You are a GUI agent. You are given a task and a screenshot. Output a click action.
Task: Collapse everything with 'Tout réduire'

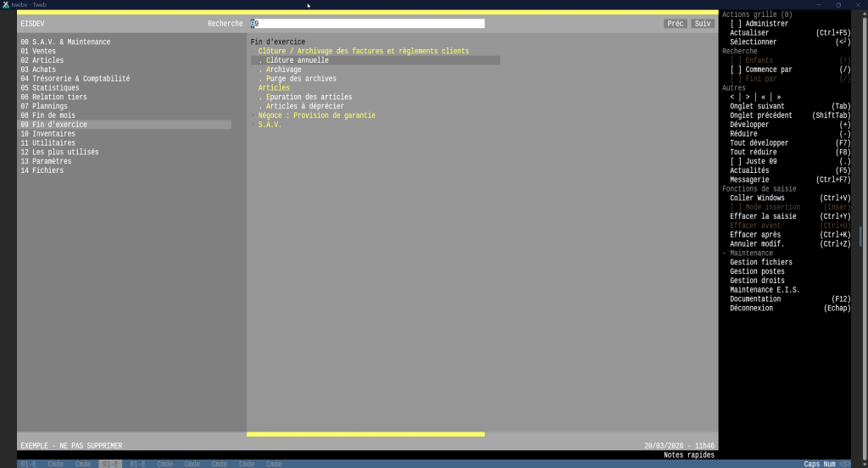[x=759, y=152]
